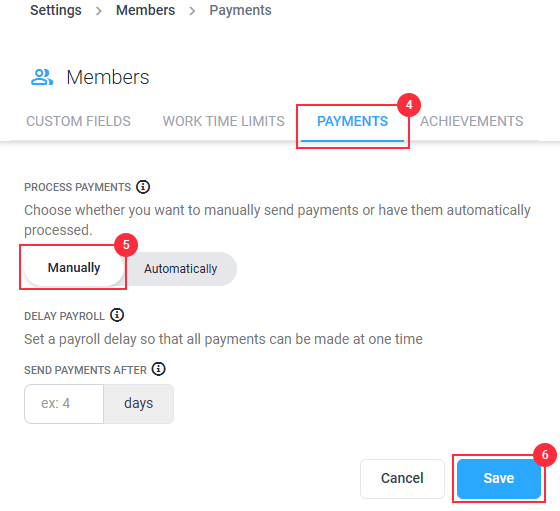Navigate to Settings breadcrumb link
Image resolution: width=560 pixels, height=511 pixels.
pyautogui.click(x=56, y=10)
